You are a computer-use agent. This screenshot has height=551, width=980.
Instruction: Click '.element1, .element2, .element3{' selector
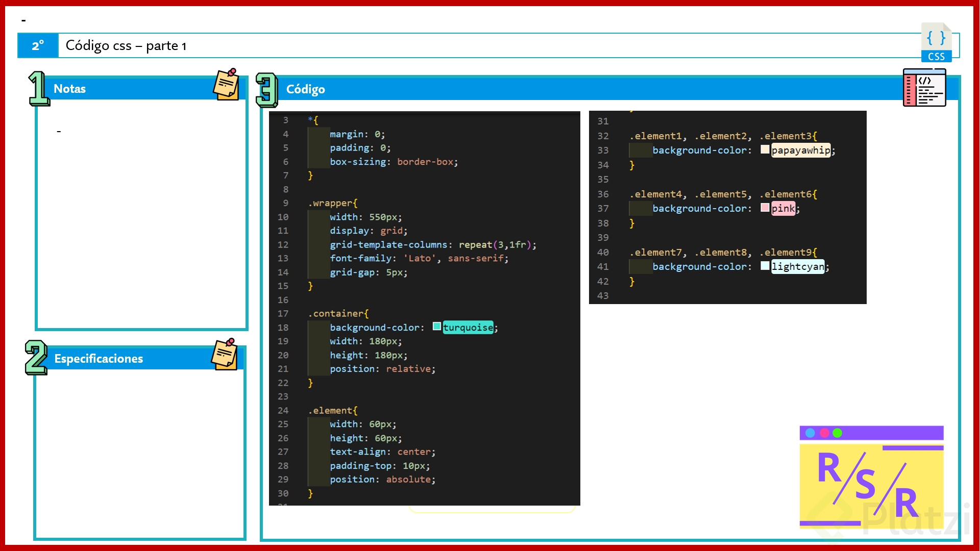click(x=723, y=136)
